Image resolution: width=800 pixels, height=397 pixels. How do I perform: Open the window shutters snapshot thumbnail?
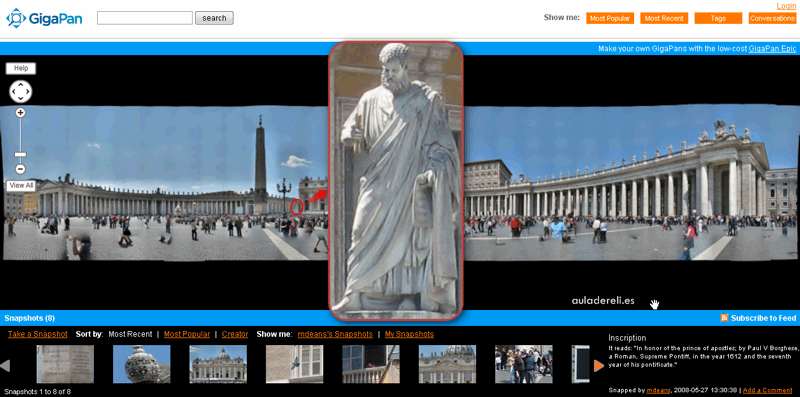295,364
